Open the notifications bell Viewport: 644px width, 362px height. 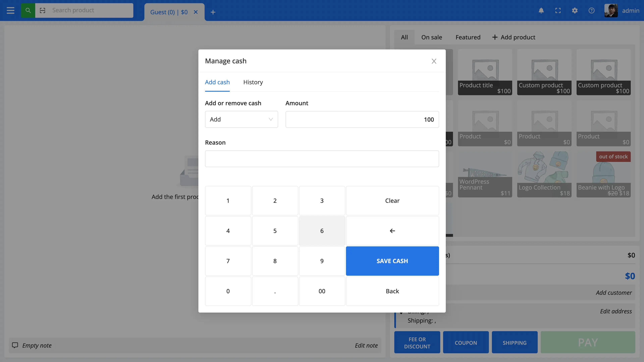[541, 11]
